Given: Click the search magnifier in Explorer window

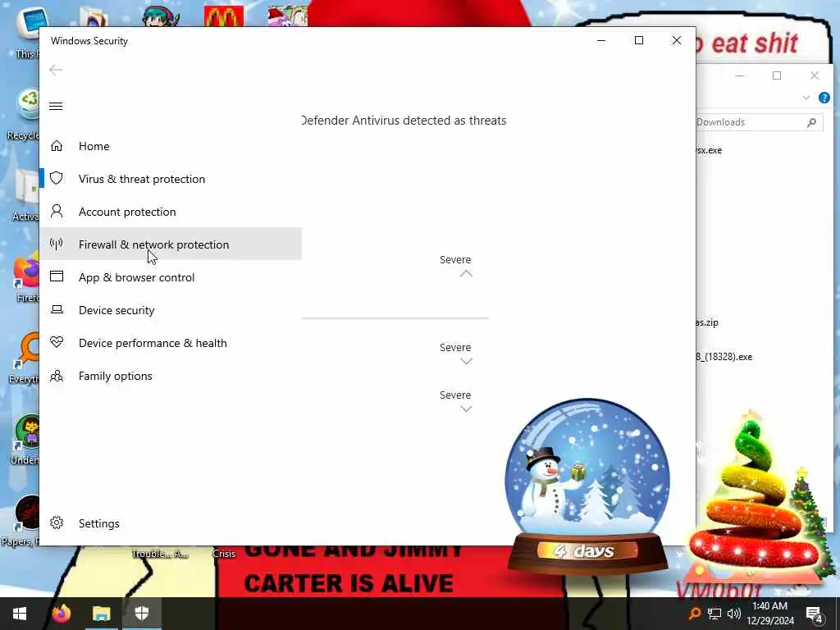Looking at the screenshot, I should pos(811,123).
